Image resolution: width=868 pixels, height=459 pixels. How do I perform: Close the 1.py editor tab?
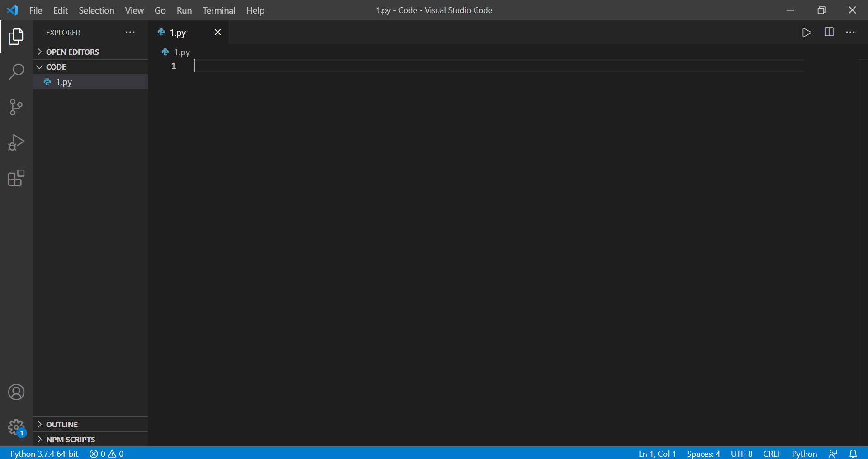click(x=217, y=32)
